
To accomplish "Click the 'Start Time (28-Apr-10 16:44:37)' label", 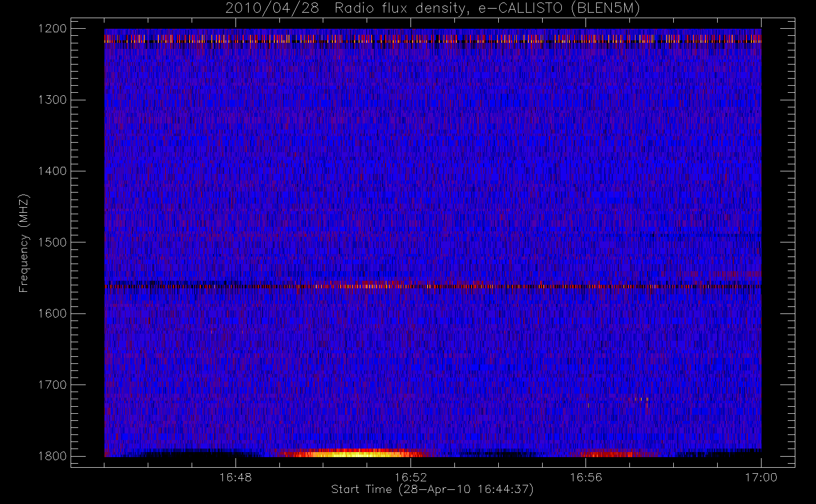I will pos(432,489).
